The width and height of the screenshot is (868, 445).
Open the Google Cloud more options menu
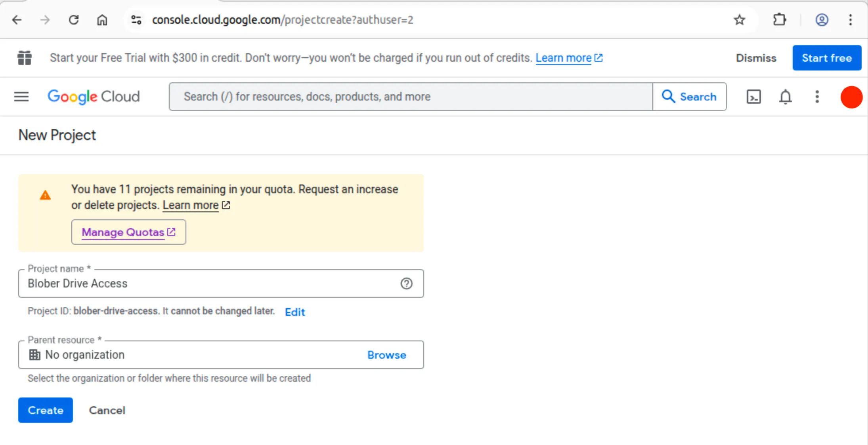click(x=816, y=97)
